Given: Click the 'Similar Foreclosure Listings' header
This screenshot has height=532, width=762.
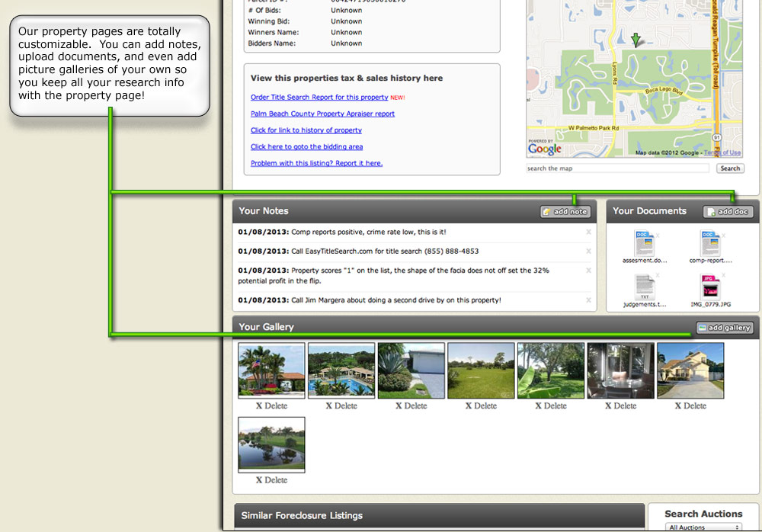Looking at the screenshot, I should pos(302,515).
